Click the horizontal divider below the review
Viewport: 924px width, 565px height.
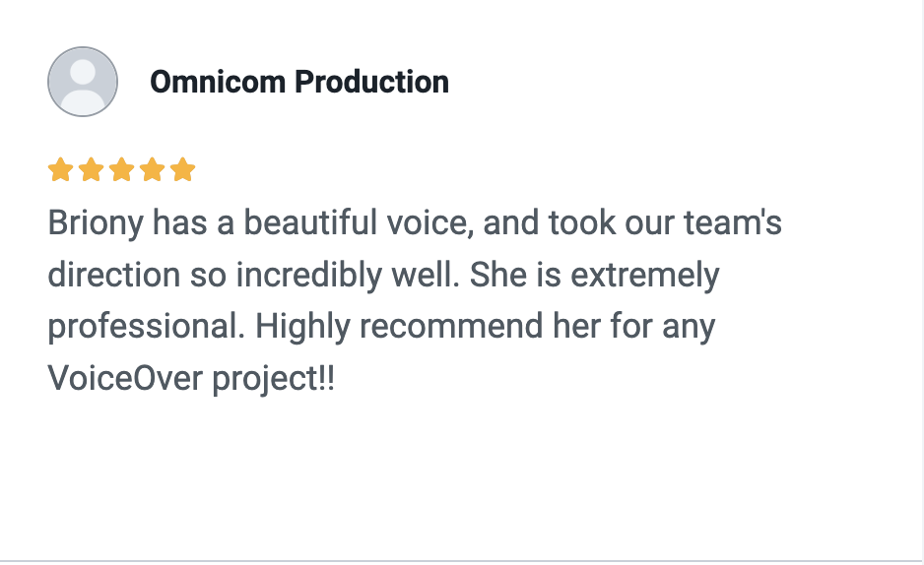pos(462,561)
